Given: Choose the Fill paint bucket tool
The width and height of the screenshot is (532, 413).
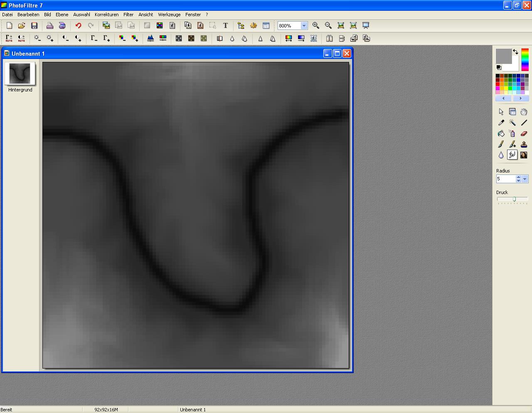Looking at the screenshot, I should [x=501, y=134].
